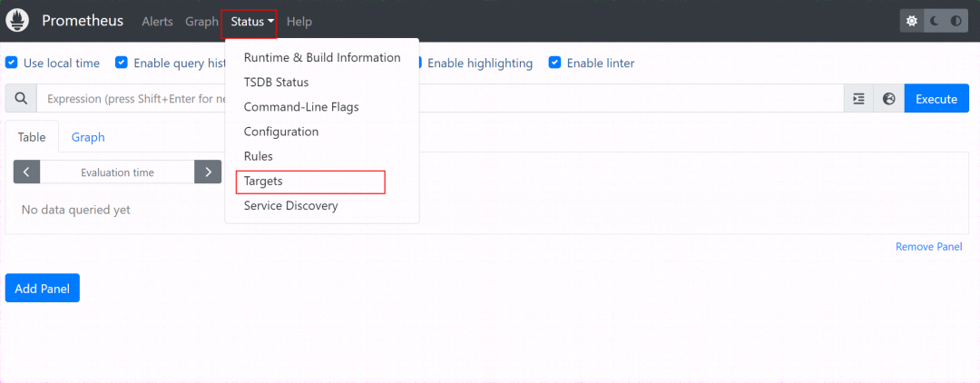Open Runtime & Build Information

pos(322,57)
